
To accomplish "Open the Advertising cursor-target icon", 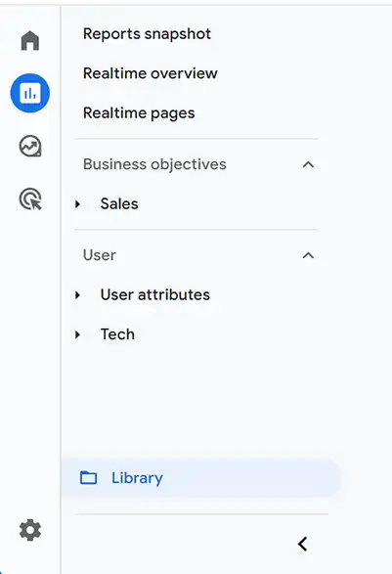I will [30, 199].
